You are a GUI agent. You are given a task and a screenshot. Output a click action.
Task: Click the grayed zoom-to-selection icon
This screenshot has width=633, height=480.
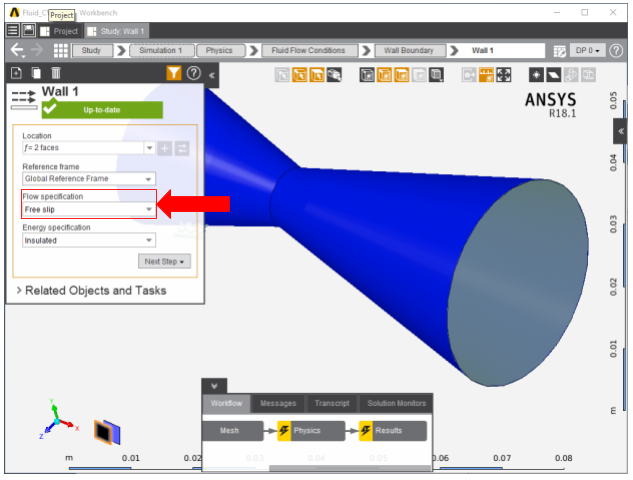469,75
